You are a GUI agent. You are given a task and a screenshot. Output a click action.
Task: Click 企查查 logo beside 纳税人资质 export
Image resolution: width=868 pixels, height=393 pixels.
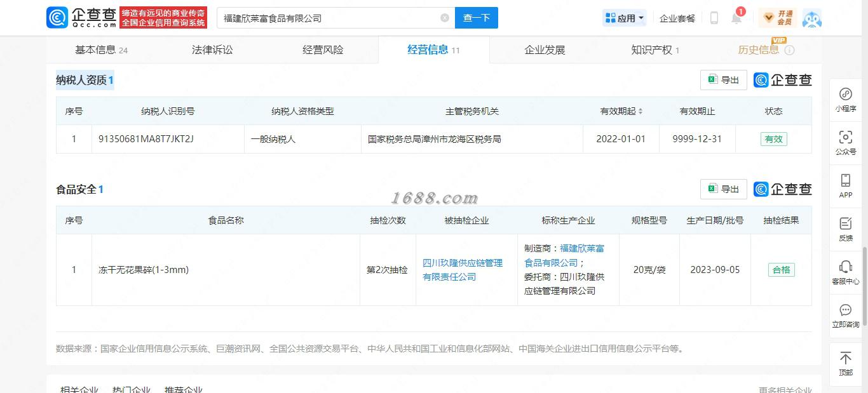783,80
